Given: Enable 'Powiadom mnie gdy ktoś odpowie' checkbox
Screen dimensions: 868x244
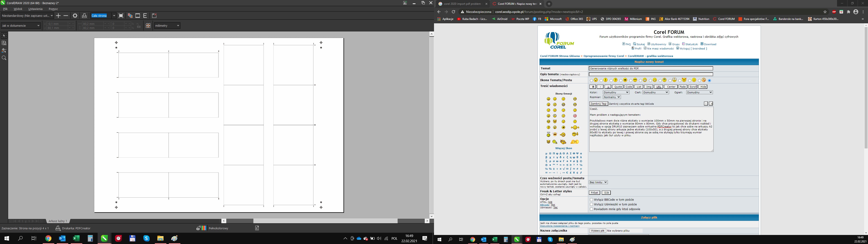Looking at the screenshot, I should [x=591, y=209].
